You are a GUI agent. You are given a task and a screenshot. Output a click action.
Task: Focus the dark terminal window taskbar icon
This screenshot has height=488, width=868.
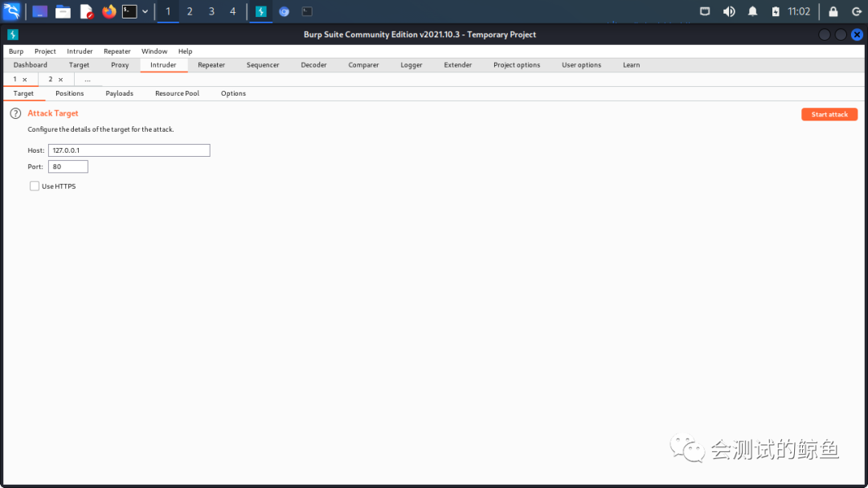click(x=307, y=11)
